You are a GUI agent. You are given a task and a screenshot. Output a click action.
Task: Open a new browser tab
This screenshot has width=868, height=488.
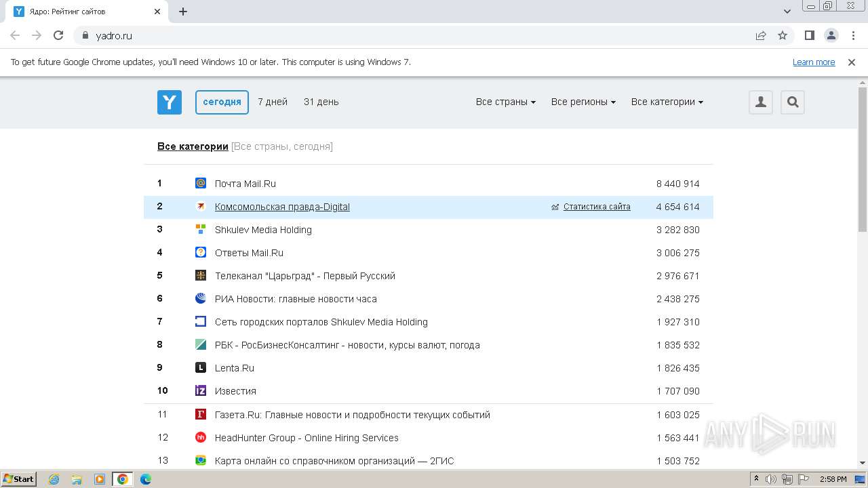click(183, 12)
